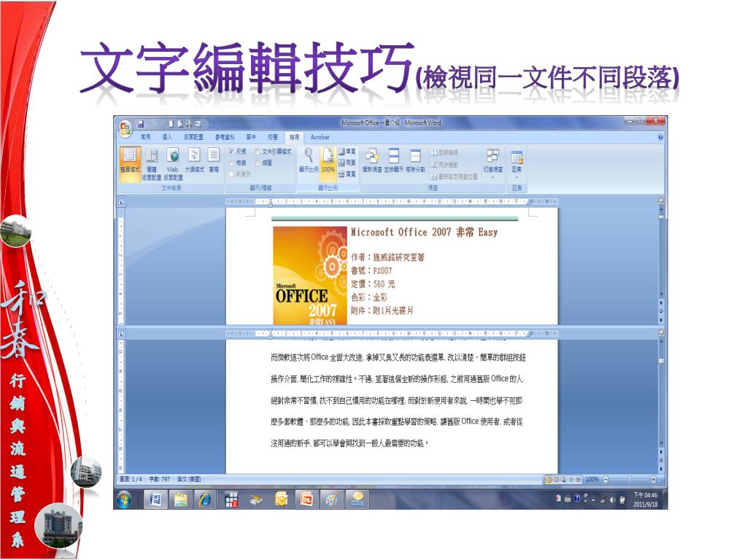Click Office 2007 book cover image
This screenshot has width=747, height=560.
point(309,276)
